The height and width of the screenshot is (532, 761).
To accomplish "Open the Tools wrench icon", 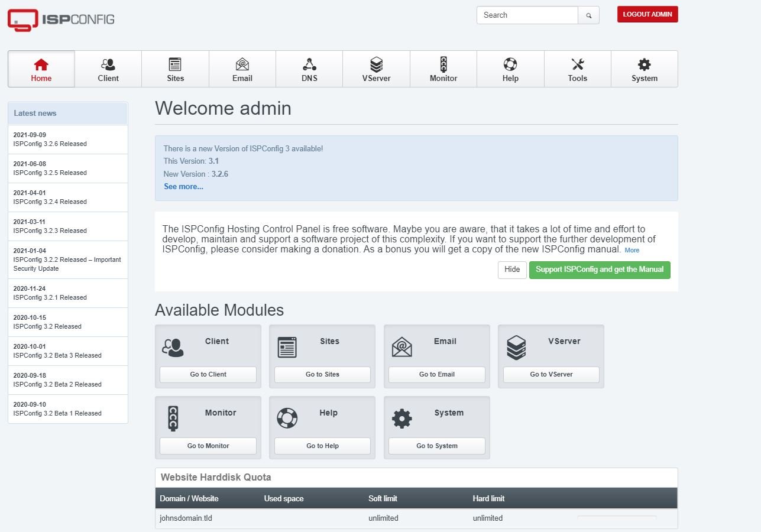I will pos(577,64).
